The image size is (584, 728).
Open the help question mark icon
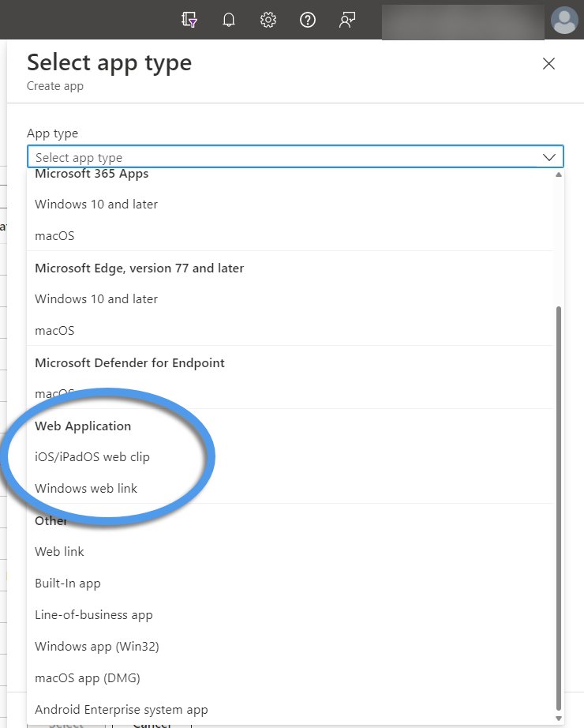307,20
